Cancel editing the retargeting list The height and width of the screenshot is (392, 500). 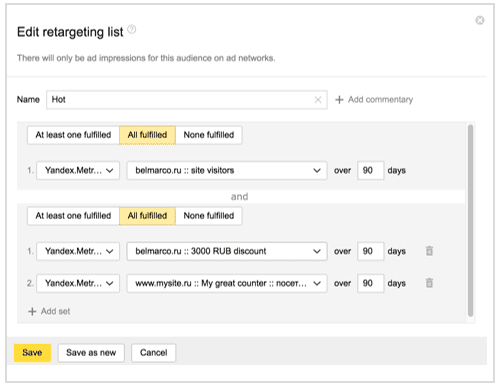point(153,353)
